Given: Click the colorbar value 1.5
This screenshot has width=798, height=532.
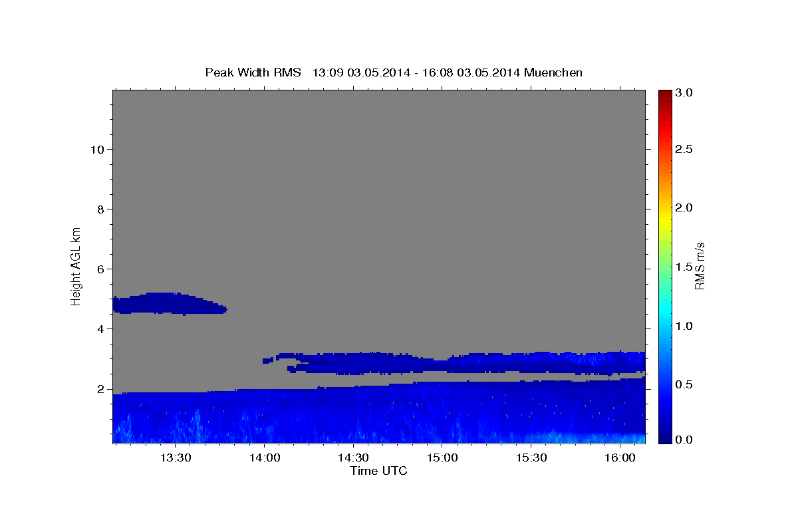Looking at the screenshot, I should point(685,267).
